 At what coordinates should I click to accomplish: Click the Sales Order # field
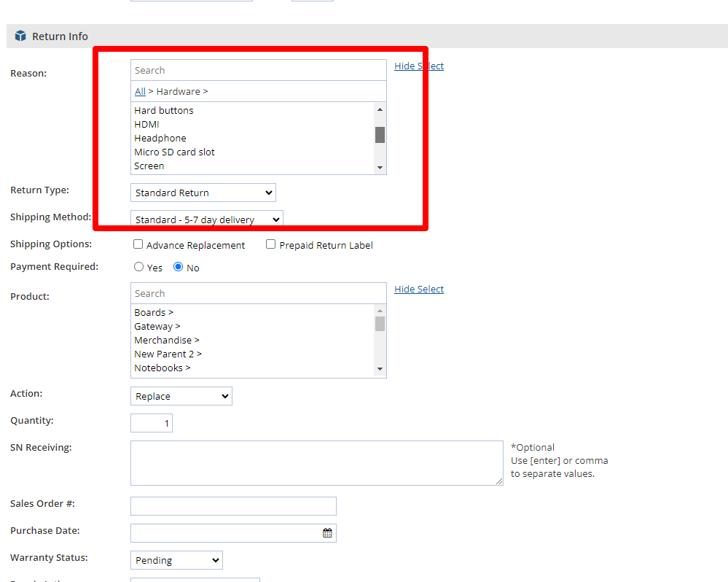233,506
